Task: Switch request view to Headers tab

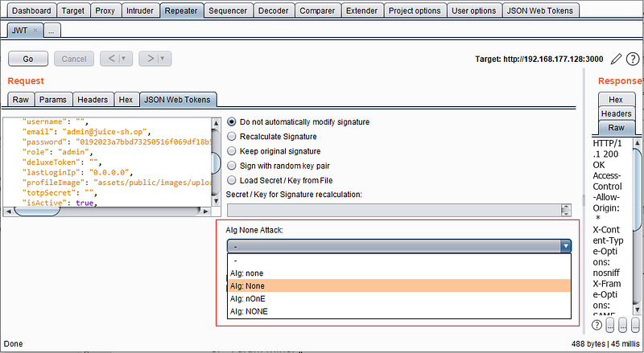Action: click(x=93, y=100)
